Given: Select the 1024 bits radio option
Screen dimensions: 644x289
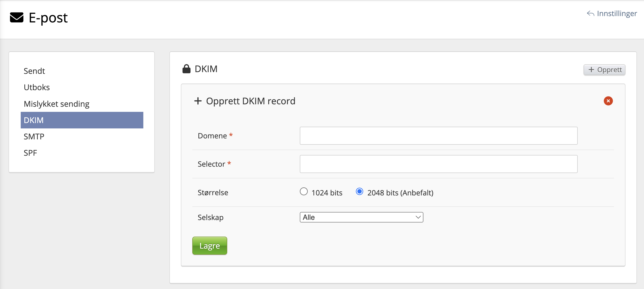Looking at the screenshot, I should click(303, 192).
